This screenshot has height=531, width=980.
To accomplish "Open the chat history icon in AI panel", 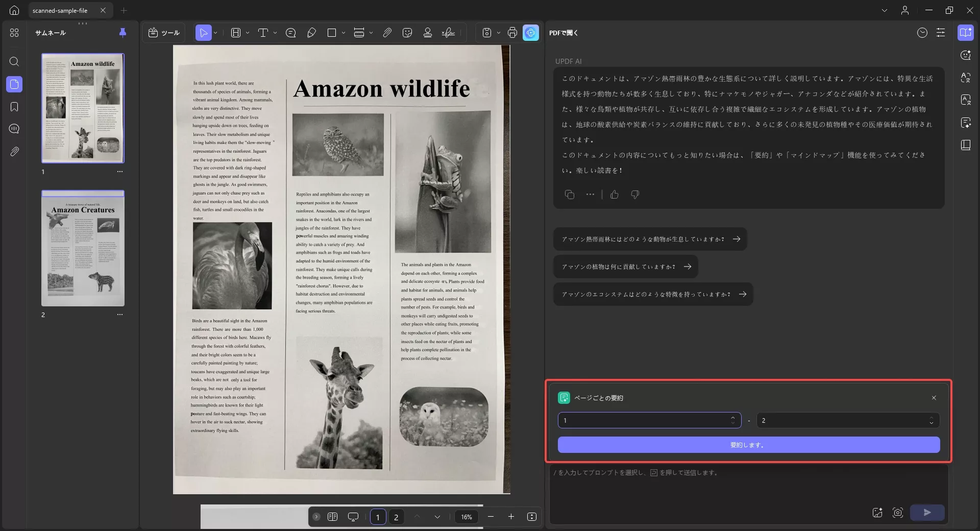I will pos(922,33).
